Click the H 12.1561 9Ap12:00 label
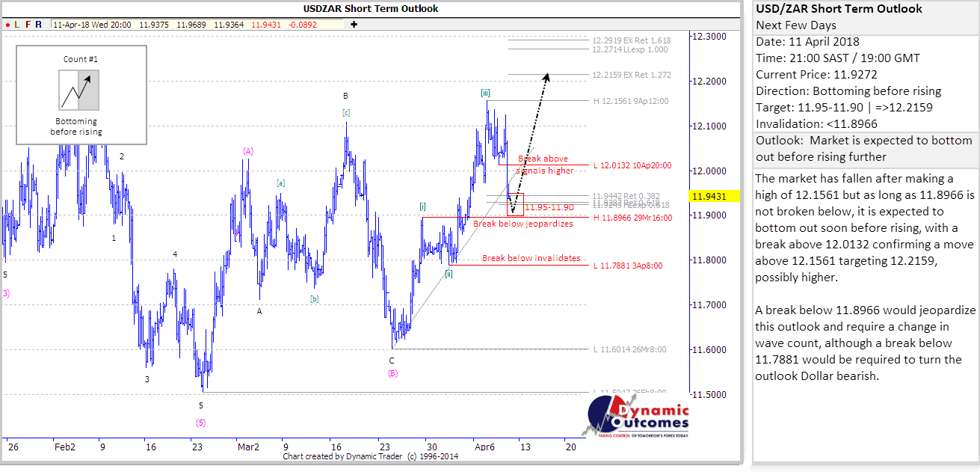This screenshot has height=472, width=980. (631, 101)
